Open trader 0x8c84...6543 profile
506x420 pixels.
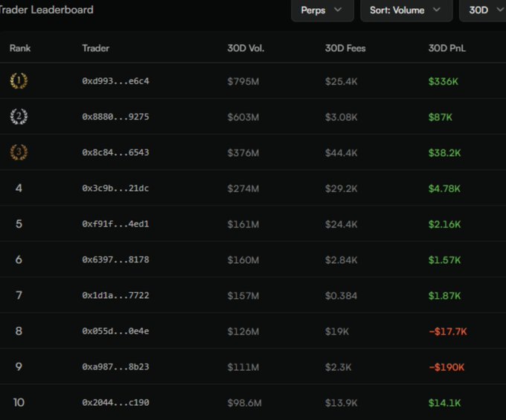point(115,152)
